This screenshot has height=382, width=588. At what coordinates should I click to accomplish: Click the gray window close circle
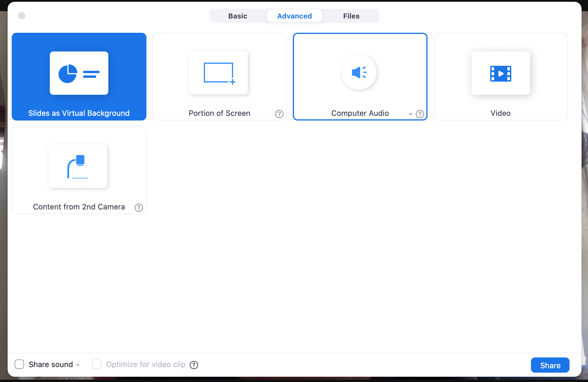pyautogui.click(x=22, y=16)
